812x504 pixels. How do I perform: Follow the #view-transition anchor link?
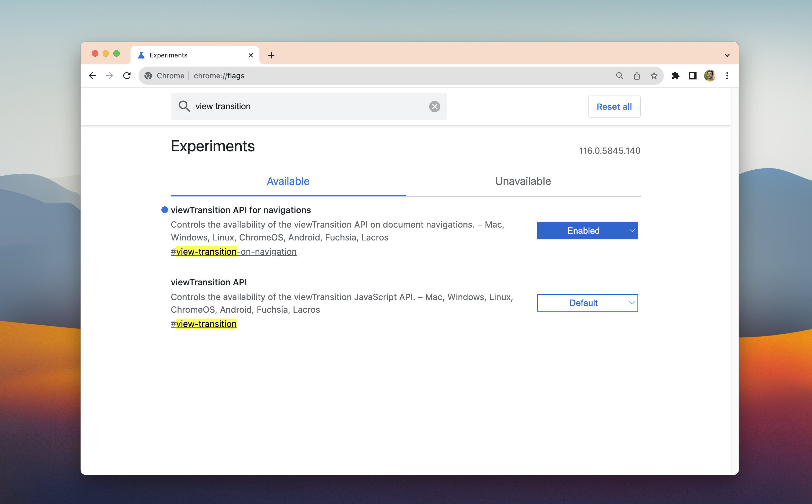point(204,324)
